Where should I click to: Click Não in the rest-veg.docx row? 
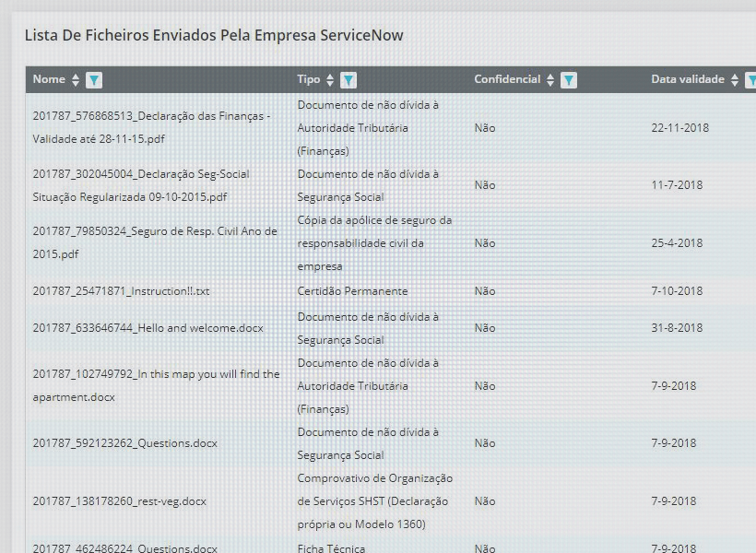485,501
